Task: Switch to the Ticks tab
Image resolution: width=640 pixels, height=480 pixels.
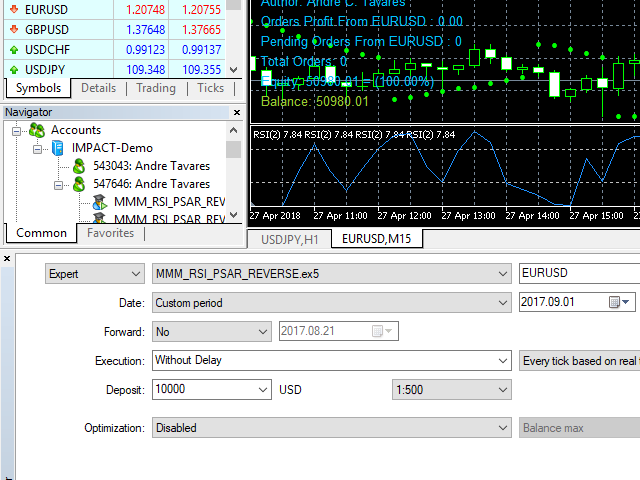Action: coord(211,88)
